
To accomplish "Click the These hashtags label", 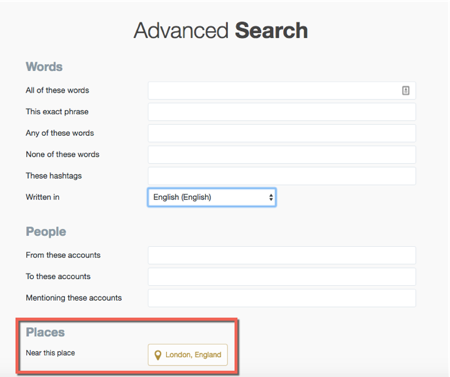I will click(54, 176).
